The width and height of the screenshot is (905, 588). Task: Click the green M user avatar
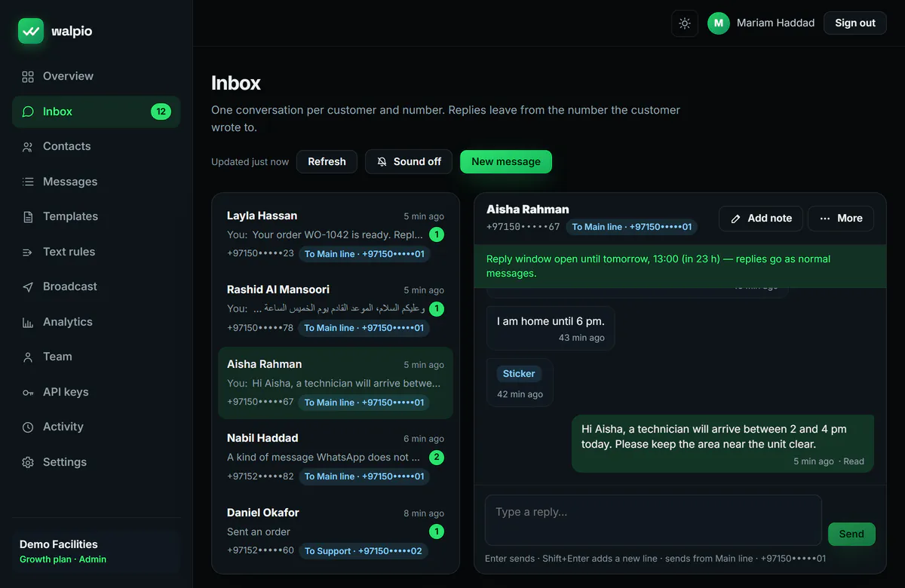tap(719, 23)
